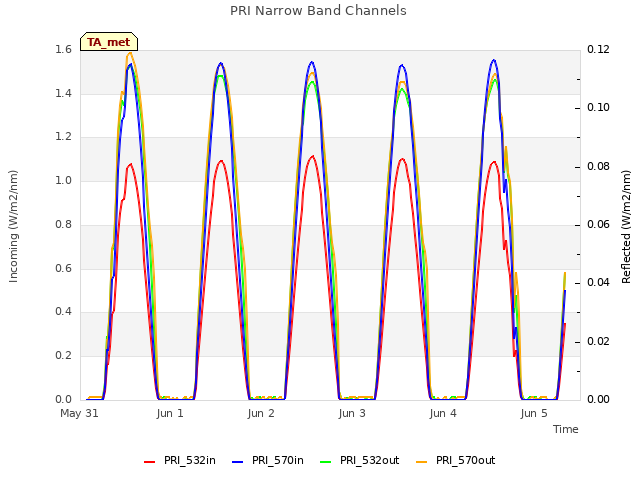This screenshot has height=480, width=640.
Task: Click the 0.06 right axis value
Action: point(598,224)
